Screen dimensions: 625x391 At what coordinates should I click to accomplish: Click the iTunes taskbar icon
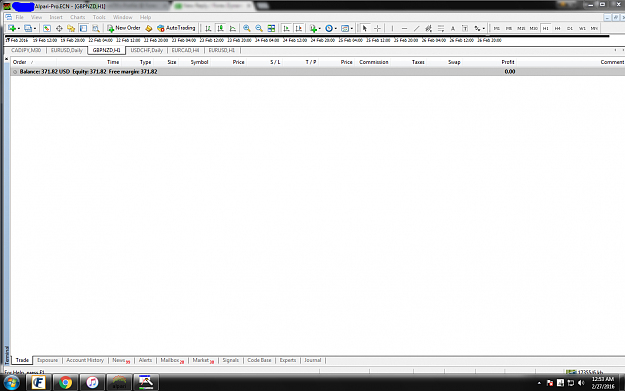(92, 383)
